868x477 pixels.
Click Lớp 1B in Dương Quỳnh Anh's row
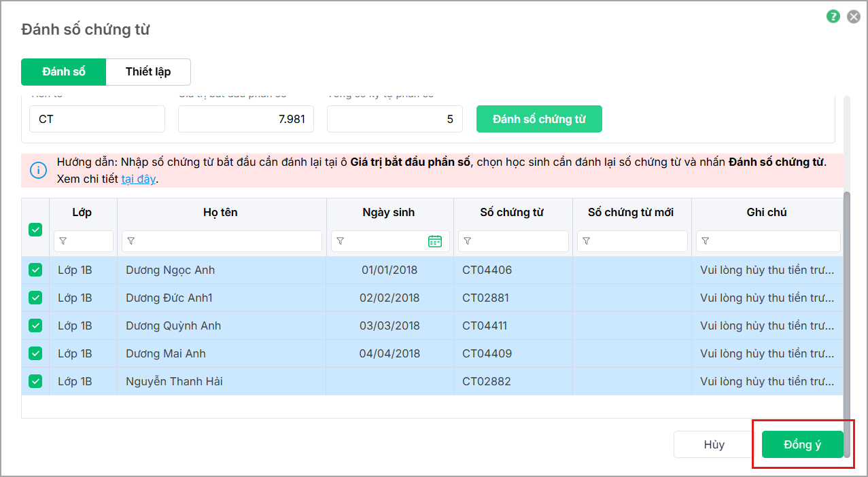[75, 325]
